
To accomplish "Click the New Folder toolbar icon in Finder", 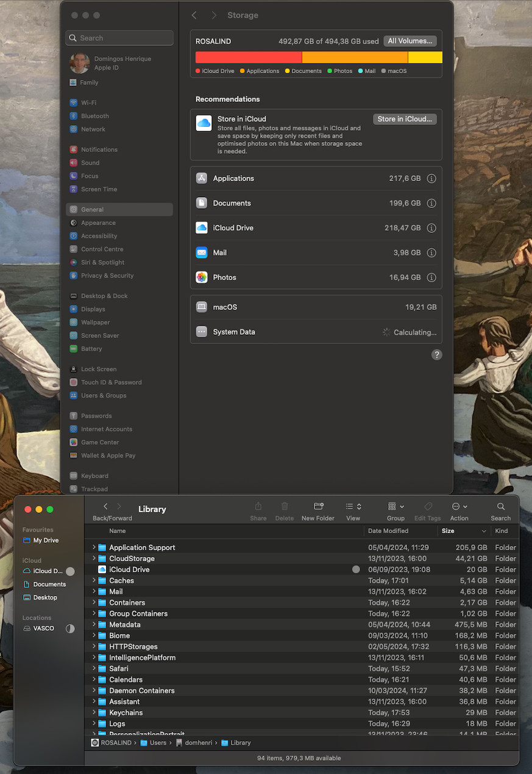I will (x=318, y=507).
